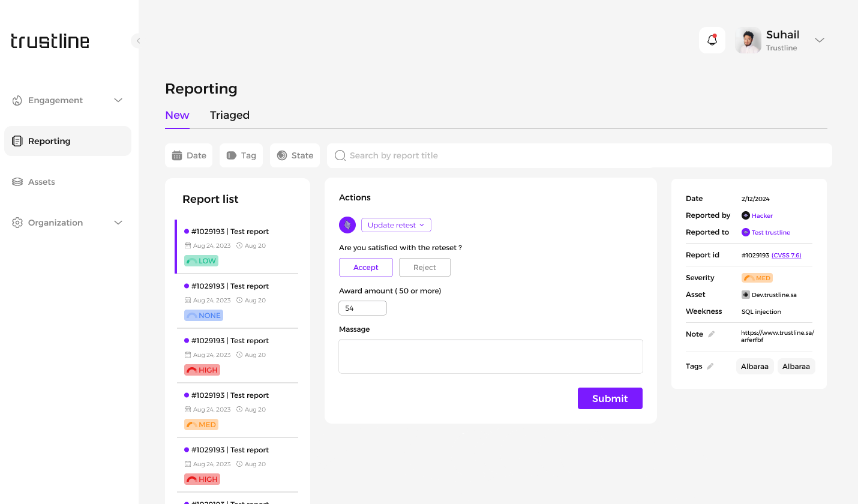Open the Update retest dropdown
Screen dimensions: 858x504
396,225
